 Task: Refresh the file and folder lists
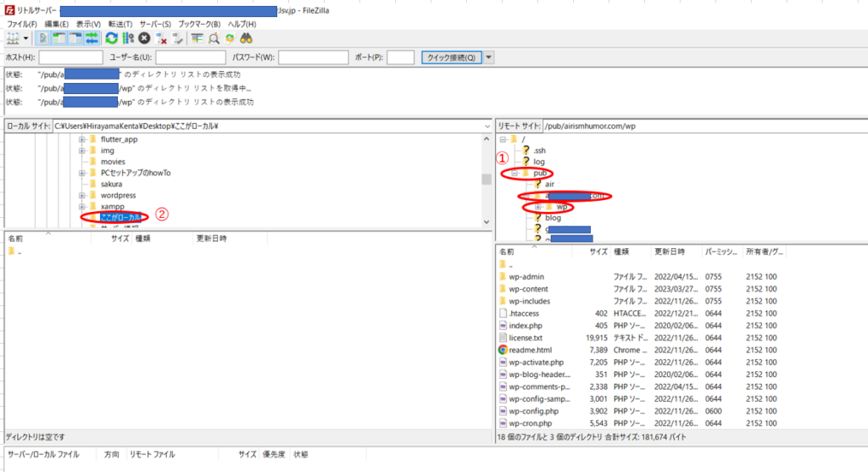111,38
